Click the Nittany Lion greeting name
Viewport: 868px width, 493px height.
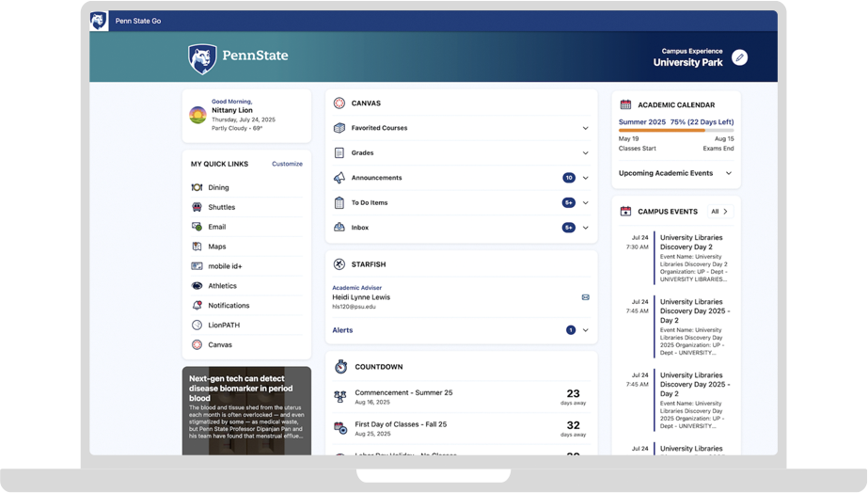(x=232, y=110)
